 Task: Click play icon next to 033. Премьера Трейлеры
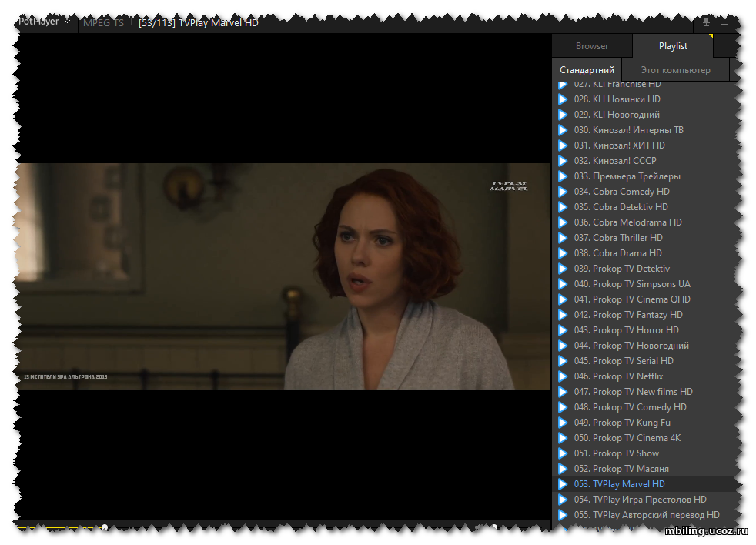563,176
